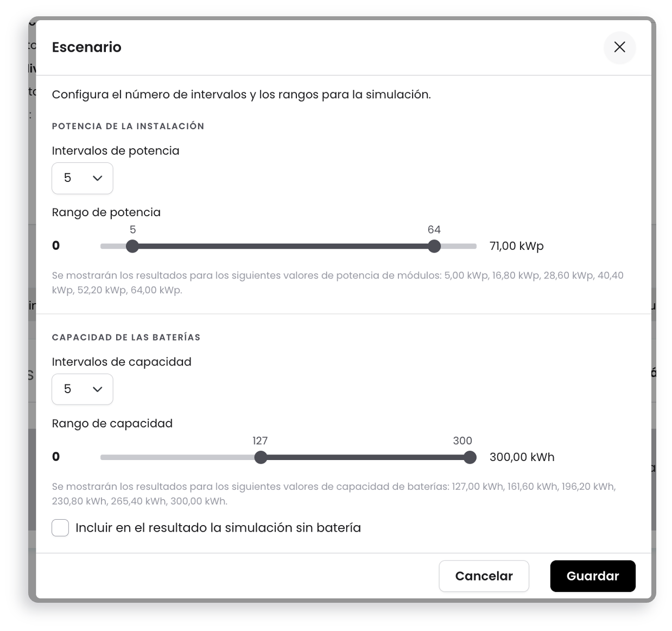Image resolution: width=672 pixels, height=631 pixels.
Task: Open the Intervalos de capacidad dropdown
Action: [x=83, y=389]
